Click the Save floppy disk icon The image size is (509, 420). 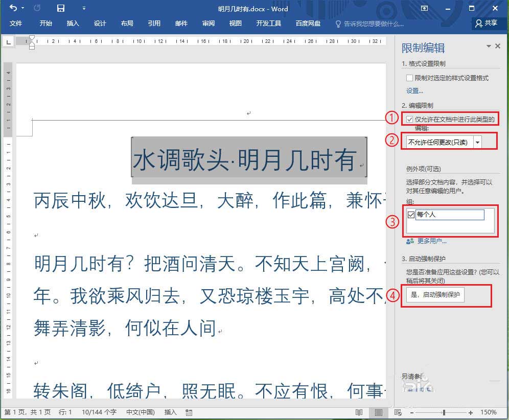pyautogui.click(x=61, y=8)
